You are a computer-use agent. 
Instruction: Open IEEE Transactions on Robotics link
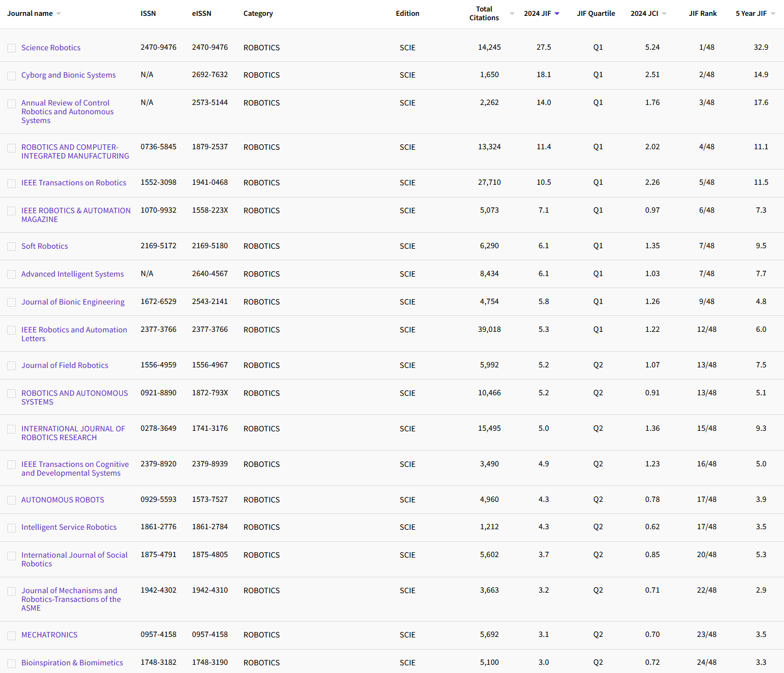[x=74, y=183]
